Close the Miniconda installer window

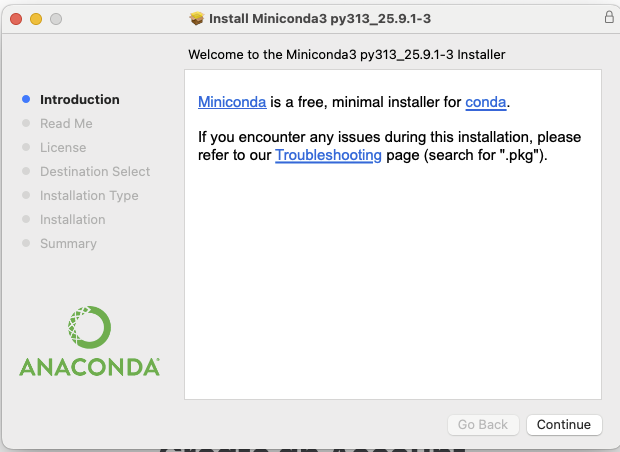point(17,19)
